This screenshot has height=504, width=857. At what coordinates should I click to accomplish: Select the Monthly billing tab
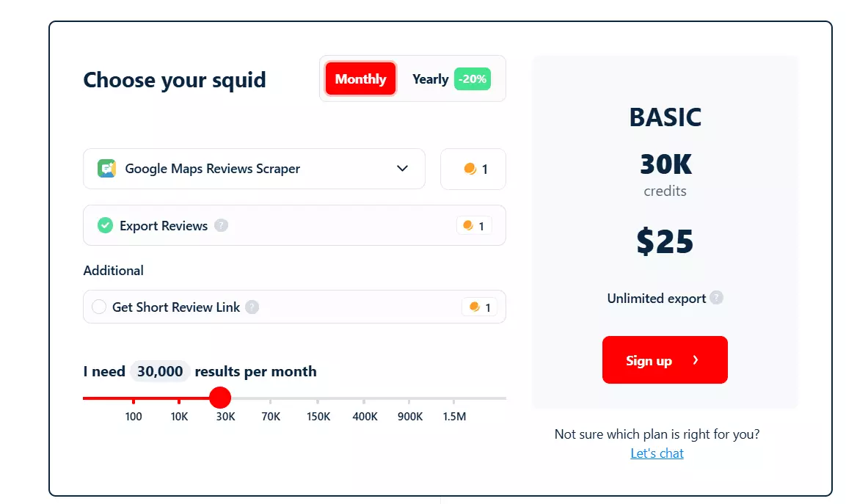[360, 78]
